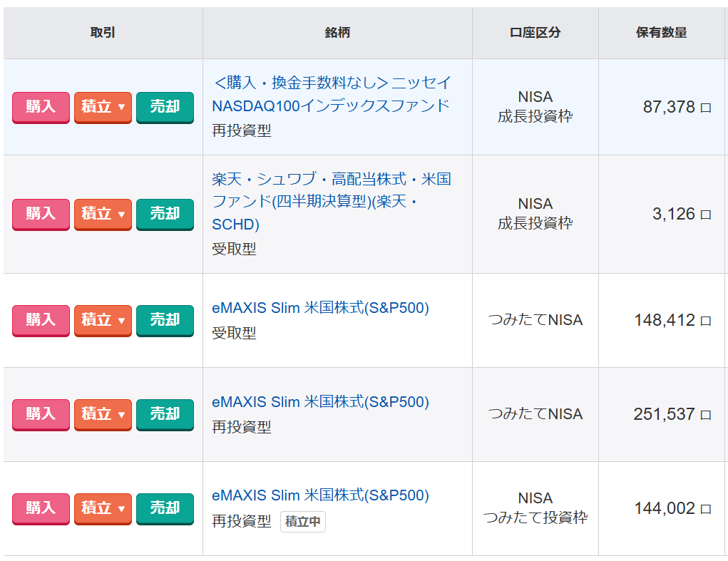Click 再投資型 in the 144,002口 eMAXIS row

[242, 521]
